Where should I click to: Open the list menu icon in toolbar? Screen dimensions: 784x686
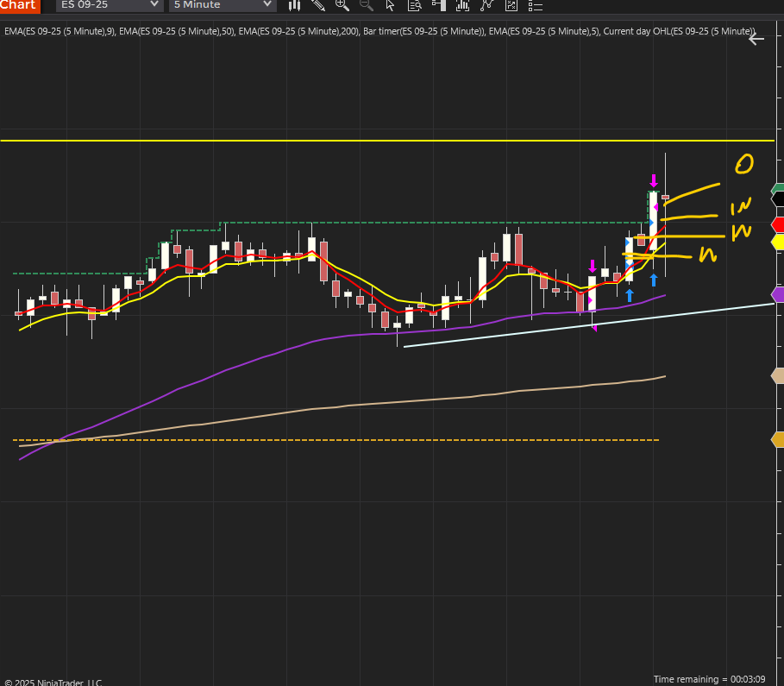(x=535, y=5)
